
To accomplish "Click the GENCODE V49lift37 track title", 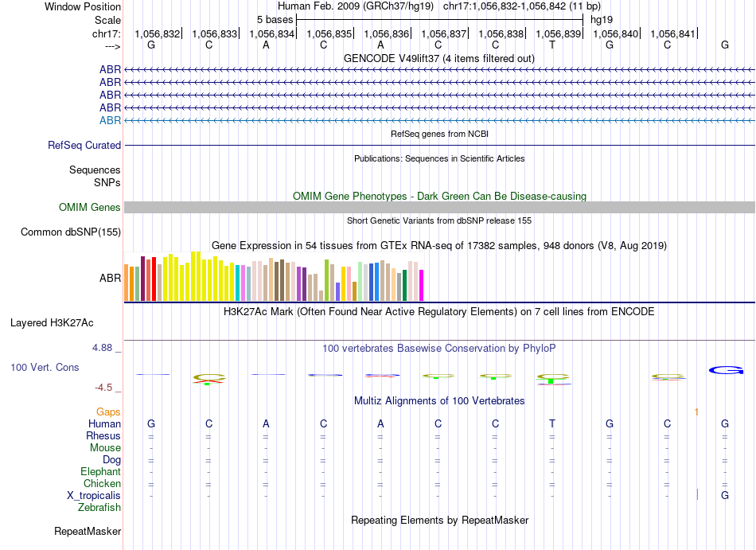I will tap(439, 58).
